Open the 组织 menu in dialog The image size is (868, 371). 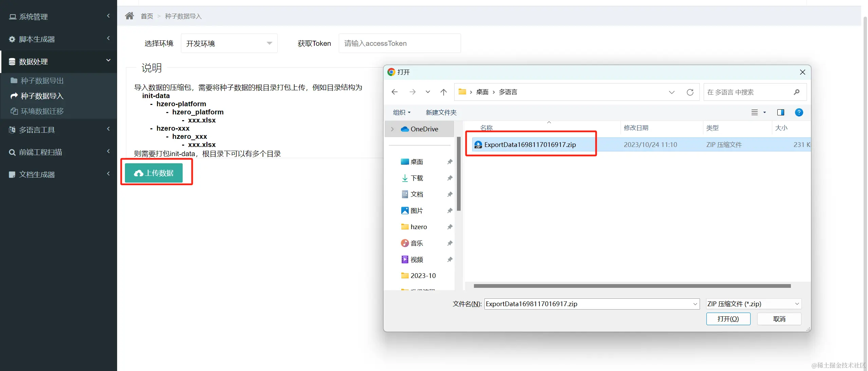coord(402,112)
